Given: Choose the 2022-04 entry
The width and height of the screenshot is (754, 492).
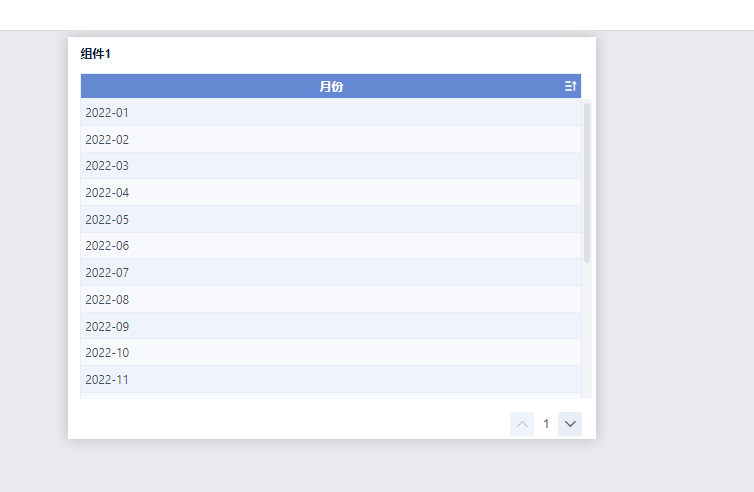Looking at the screenshot, I should click(x=331, y=192).
